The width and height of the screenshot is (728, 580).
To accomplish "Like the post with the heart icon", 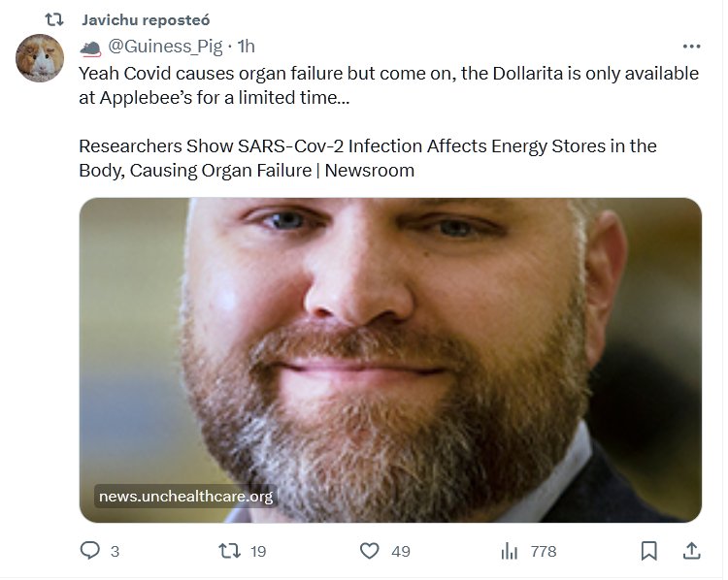I will pos(370,551).
